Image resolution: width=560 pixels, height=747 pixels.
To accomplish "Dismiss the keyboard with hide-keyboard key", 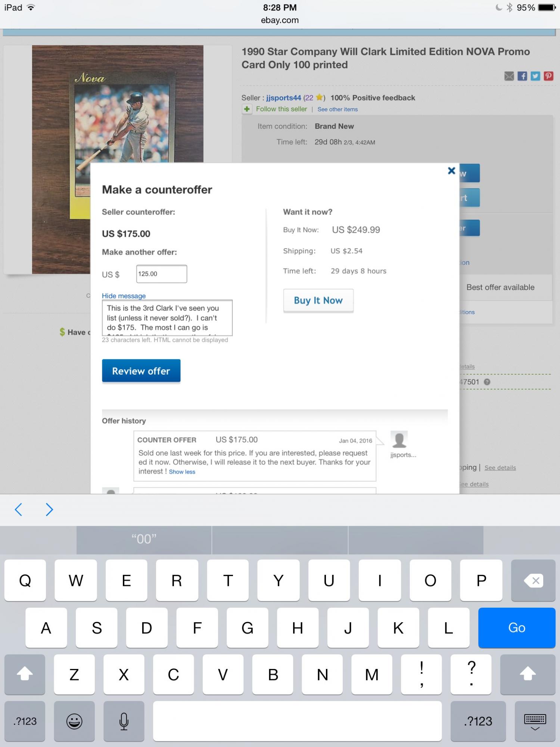I will point(535,721).
